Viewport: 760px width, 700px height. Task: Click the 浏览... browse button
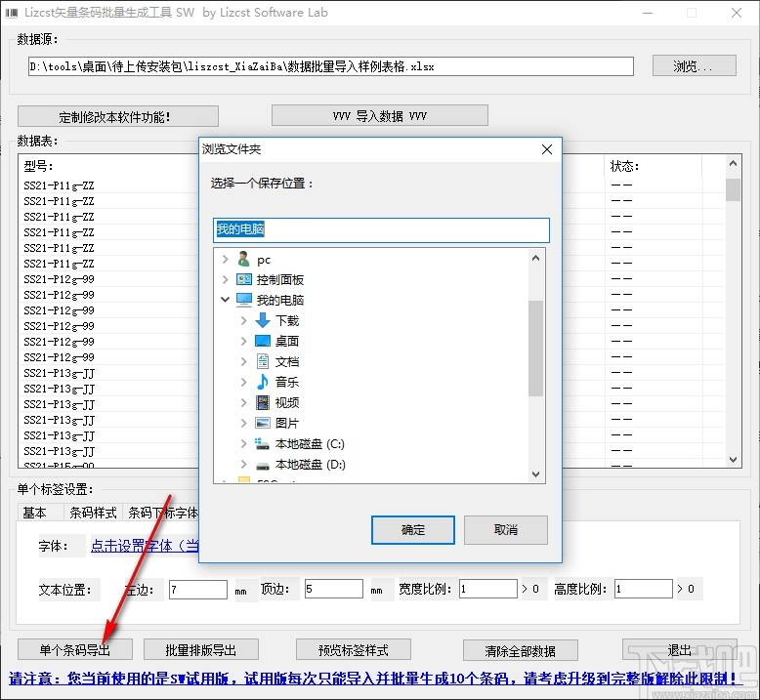695,65
